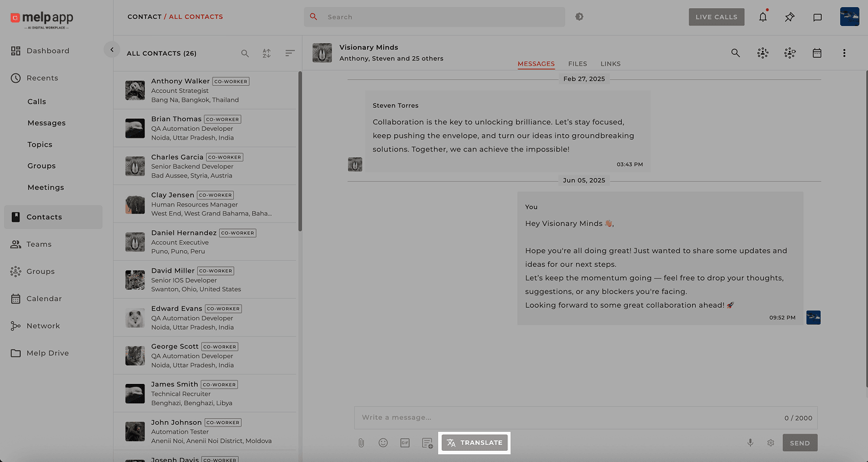
Task: Collapse the contacts panel with the chevron
Action: (x=112, y=49)
